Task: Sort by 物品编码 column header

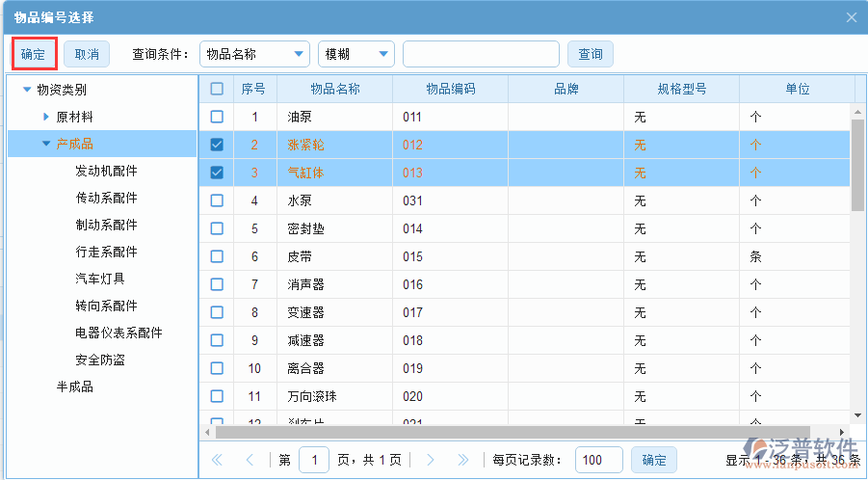Action: [x=451, y=89]
